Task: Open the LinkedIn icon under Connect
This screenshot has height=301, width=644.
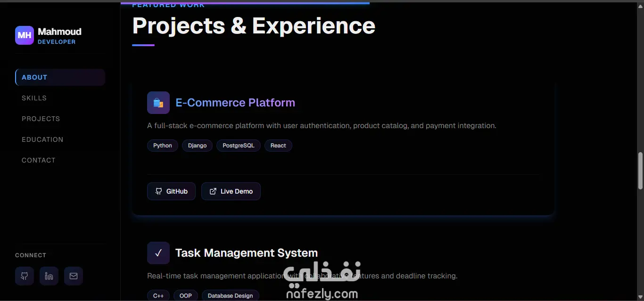Action: tap(49, 276)
